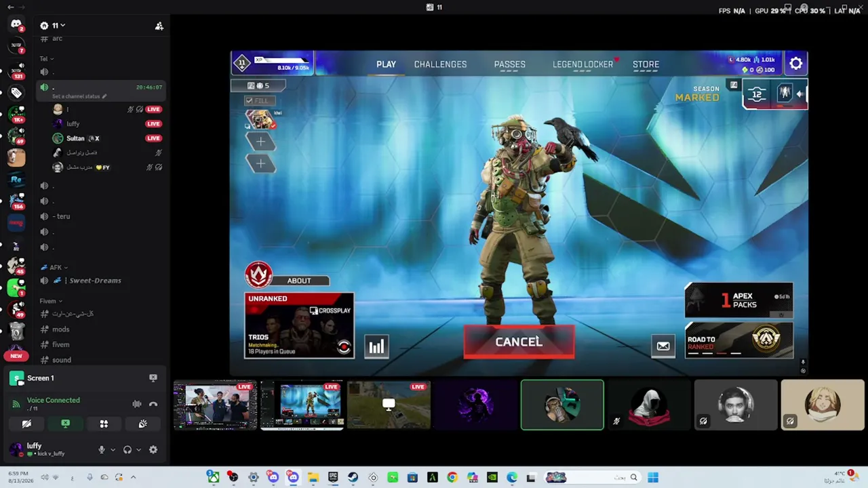Click 'Set a channel status' link
Screen dimensions: 868x488
(x=79, y=97)
